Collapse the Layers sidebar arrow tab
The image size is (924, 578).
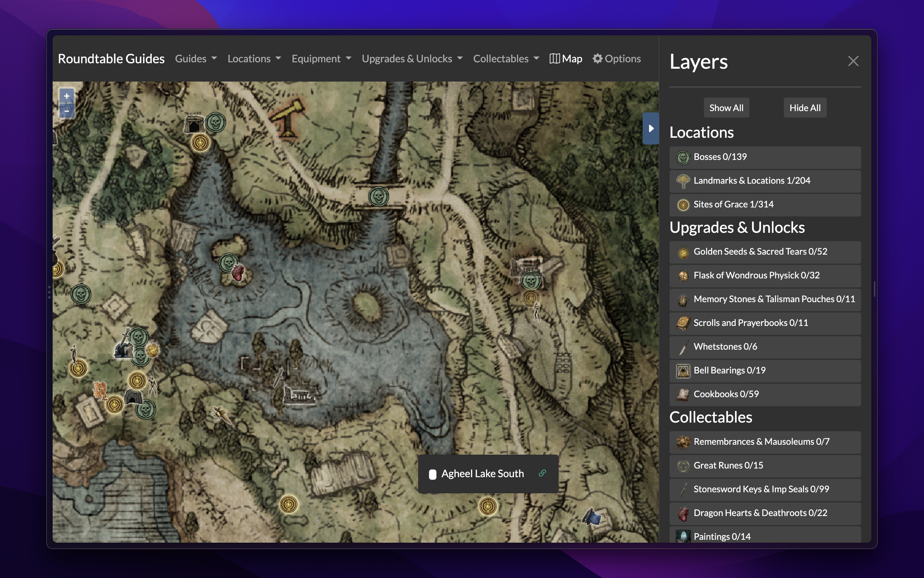click(x=651, y=128)
